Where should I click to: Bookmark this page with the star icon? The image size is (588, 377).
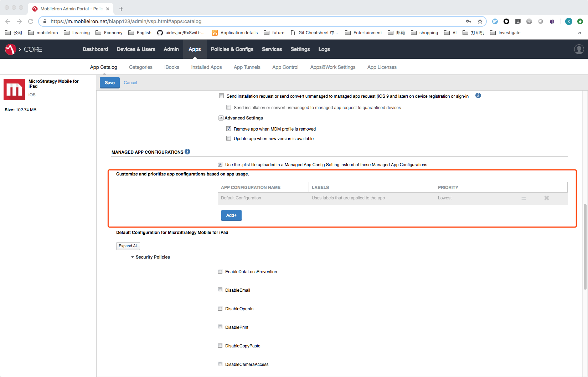[x=480, y=21]
